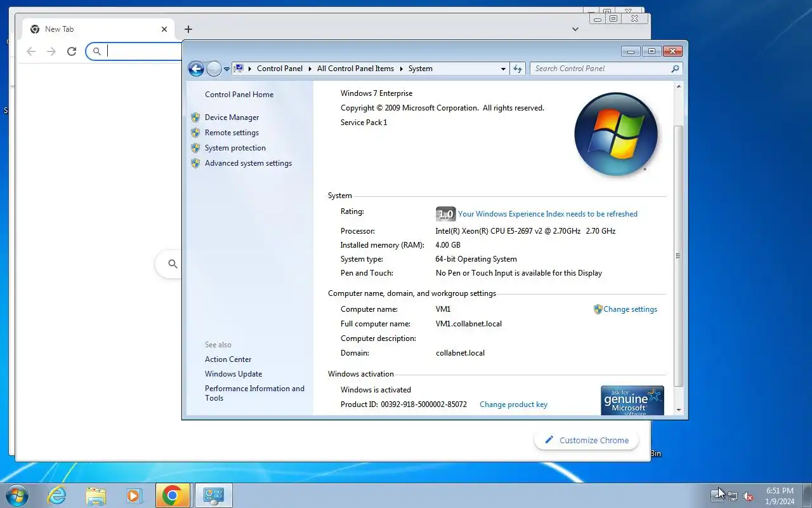Screen dimensions: 812x508
Task: Click shield icon beside Advanced system settings
Action: click(x=195, y=163)
